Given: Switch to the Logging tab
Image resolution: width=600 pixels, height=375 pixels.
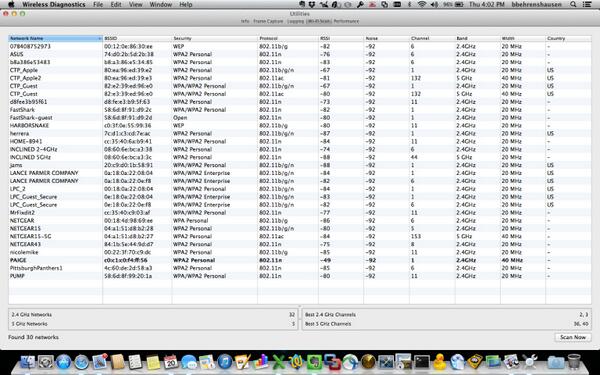Looking at the screenshot, I should point(295,21).
